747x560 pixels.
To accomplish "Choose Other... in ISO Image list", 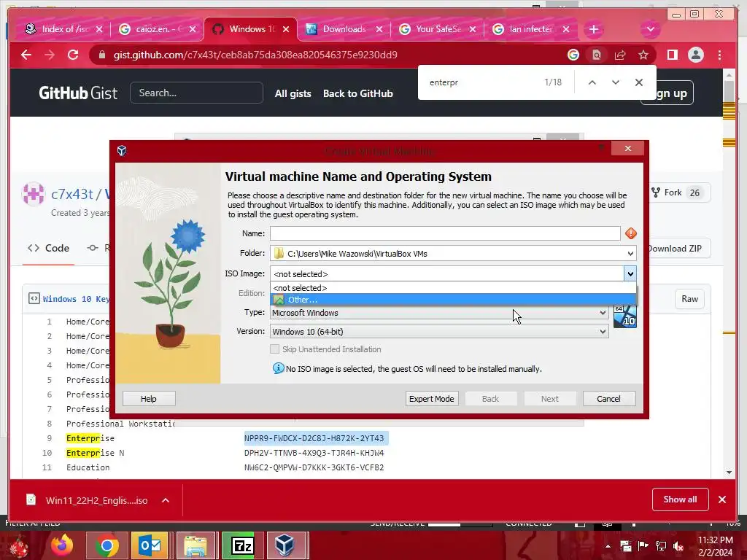I will click(x=453, y=300).
